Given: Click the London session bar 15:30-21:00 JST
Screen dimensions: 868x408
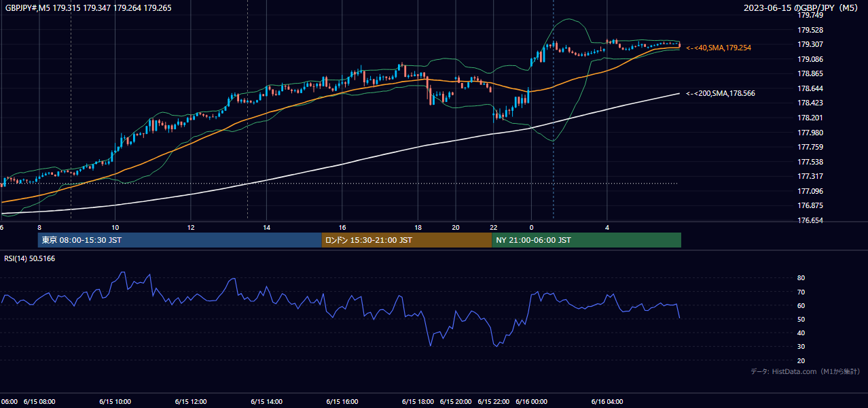Looking at the screenshot, I should point(406,240).
